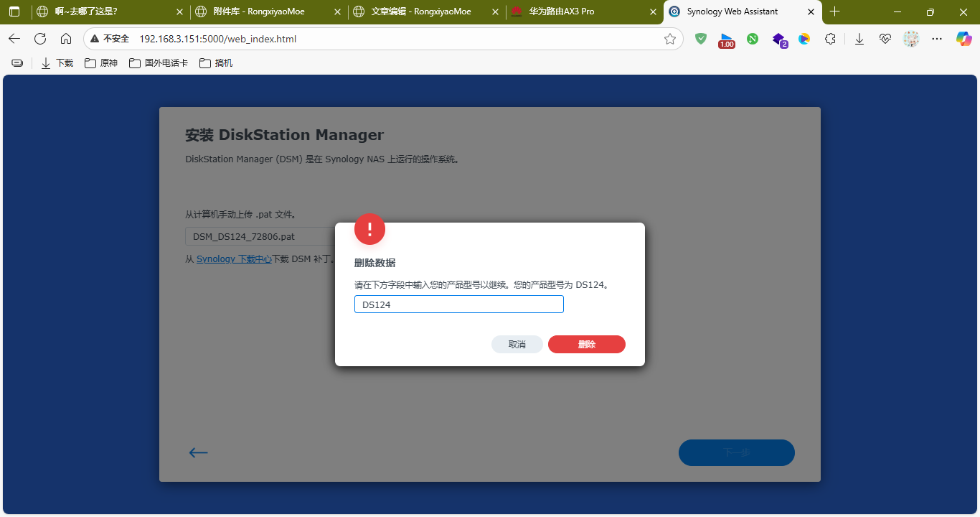Click the red 删除 button in the dialog

tap(587, 345)
